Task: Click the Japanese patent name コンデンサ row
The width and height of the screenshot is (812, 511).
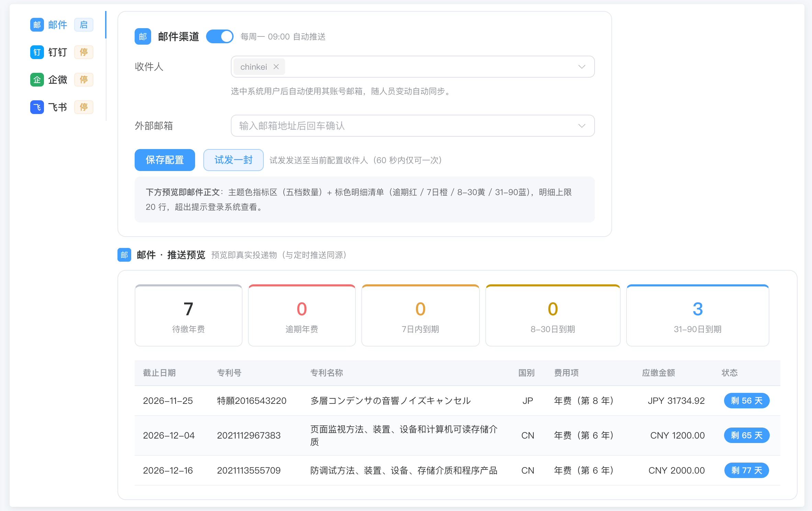Action: coord(391,401)
